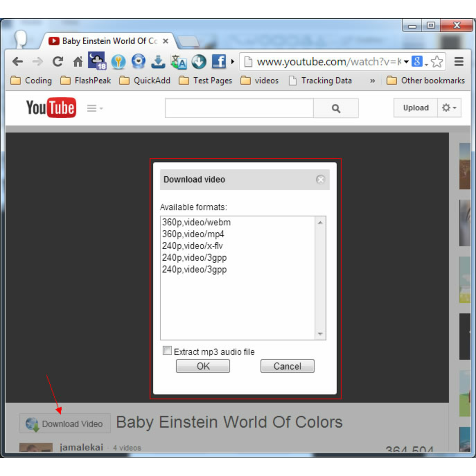Select 360p,video/mp4 format in list

click(x=193, y=234)
